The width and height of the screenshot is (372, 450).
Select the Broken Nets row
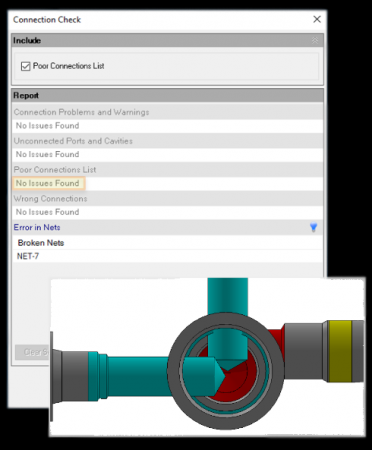pyautogui.click(x=167, y=243)
